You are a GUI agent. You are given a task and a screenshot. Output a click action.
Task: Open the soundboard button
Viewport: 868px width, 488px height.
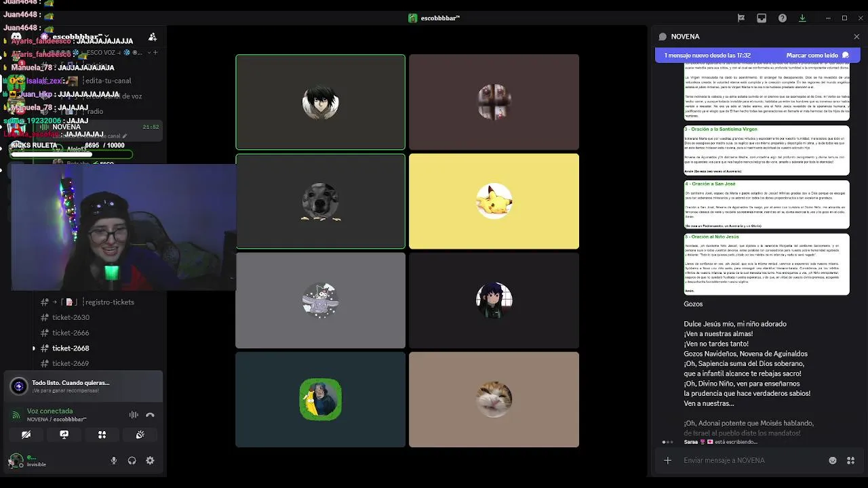pyautogui.click(x=140, y=434)
